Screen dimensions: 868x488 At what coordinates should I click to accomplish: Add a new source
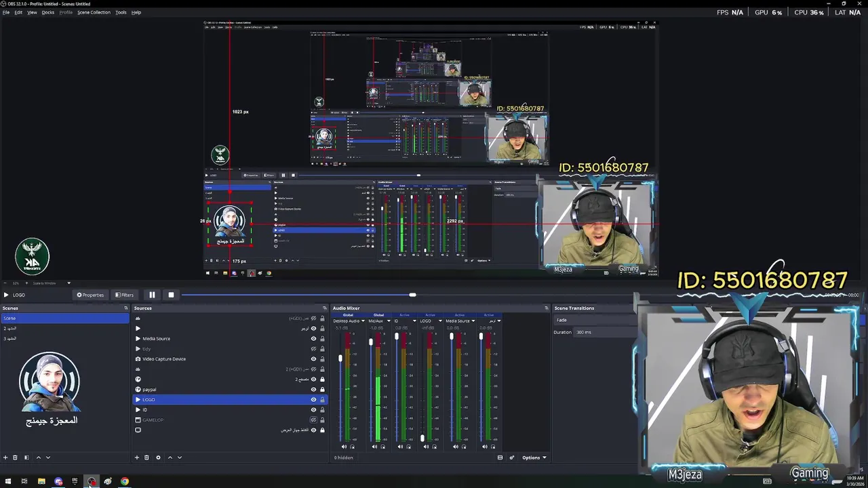(x=136, y=457)
